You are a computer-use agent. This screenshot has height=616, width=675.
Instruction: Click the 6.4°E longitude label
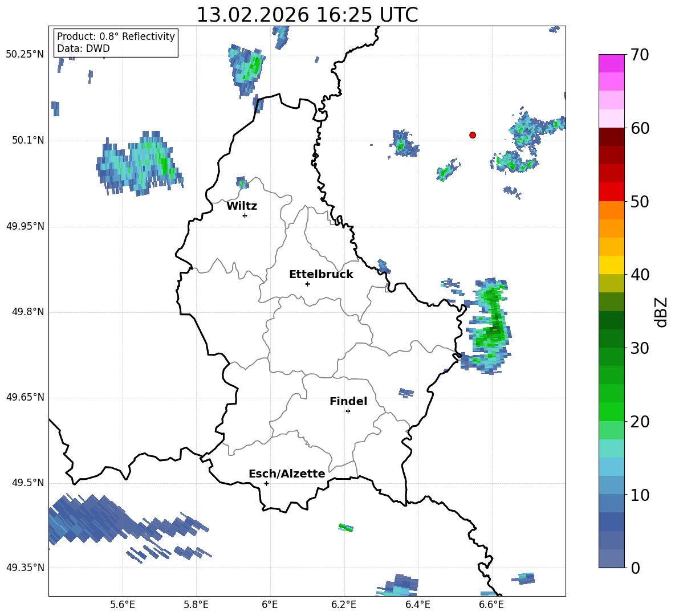pos(417,605)
